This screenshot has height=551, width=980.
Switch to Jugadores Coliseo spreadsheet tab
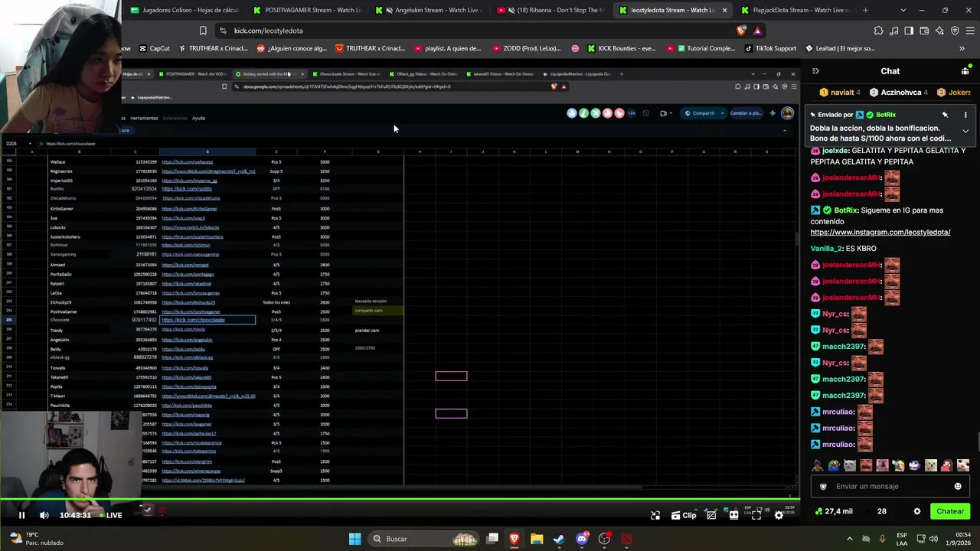(x=185, y=10)
